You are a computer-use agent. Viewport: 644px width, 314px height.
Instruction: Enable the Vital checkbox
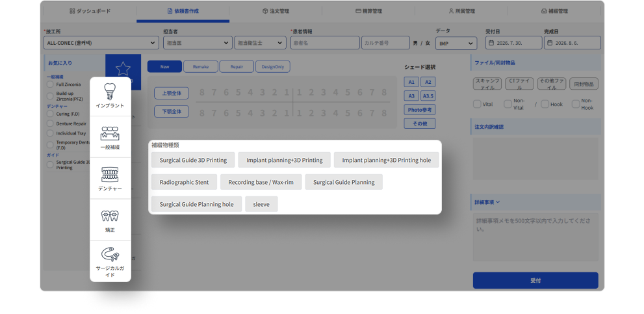click(x=477, y=104)
